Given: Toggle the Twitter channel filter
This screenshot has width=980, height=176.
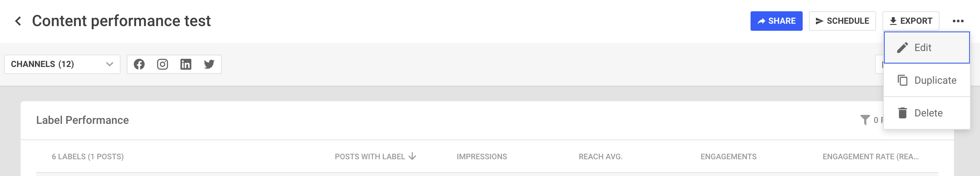Looking at the screenshot, I should pyautogui.click(x=209, y=64).
